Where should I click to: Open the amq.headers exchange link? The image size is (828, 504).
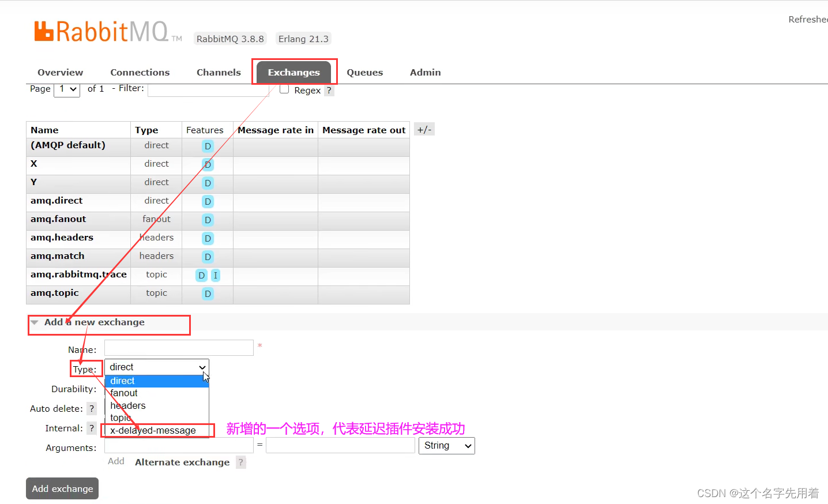click(x=62, y=238)
